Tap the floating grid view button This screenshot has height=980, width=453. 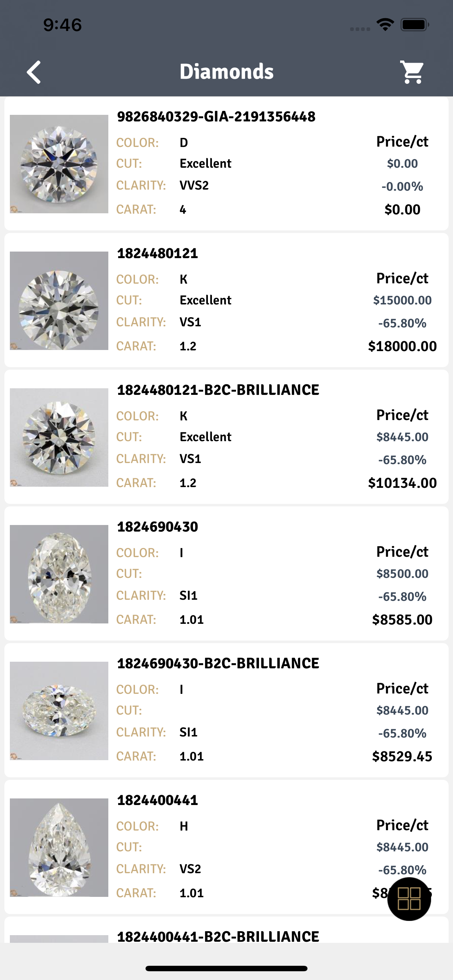coord(409,899)
